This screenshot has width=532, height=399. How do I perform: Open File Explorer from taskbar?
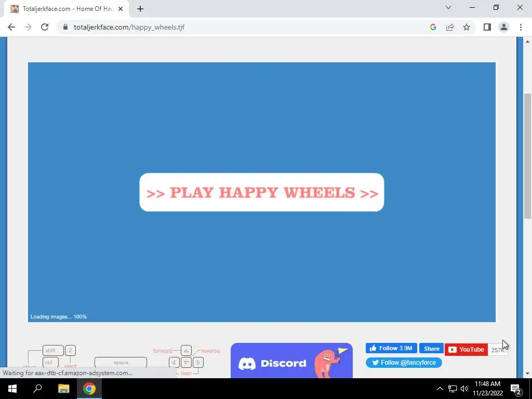click(63, 389)
